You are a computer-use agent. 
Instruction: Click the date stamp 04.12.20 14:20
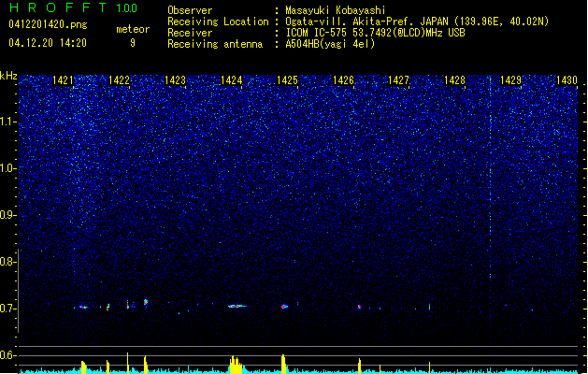[48, 43]
